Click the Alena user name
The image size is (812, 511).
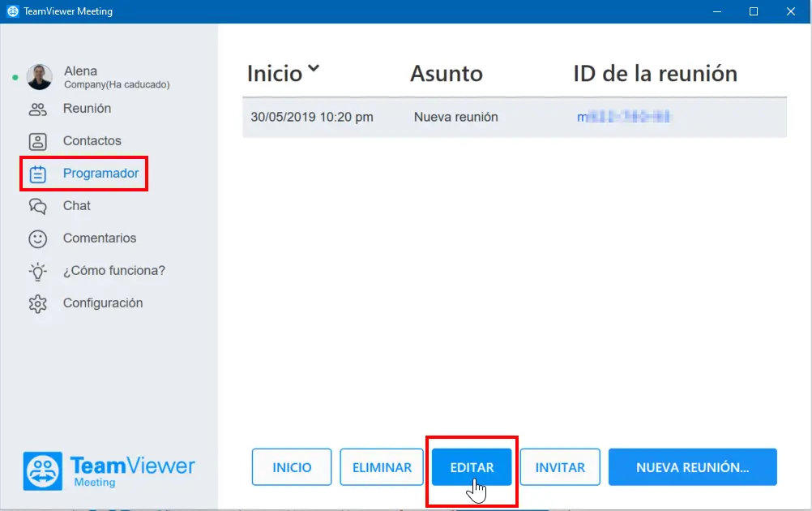coord(81,71)
